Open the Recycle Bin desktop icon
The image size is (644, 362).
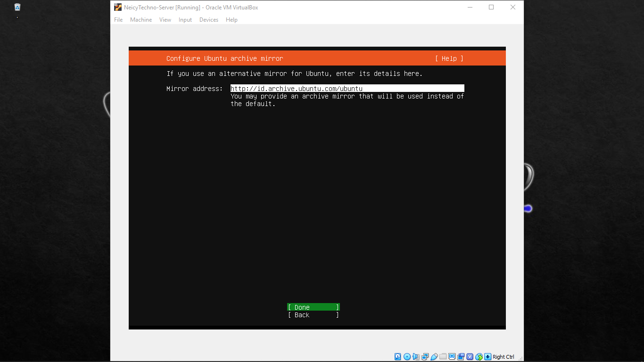coord(17,7)
